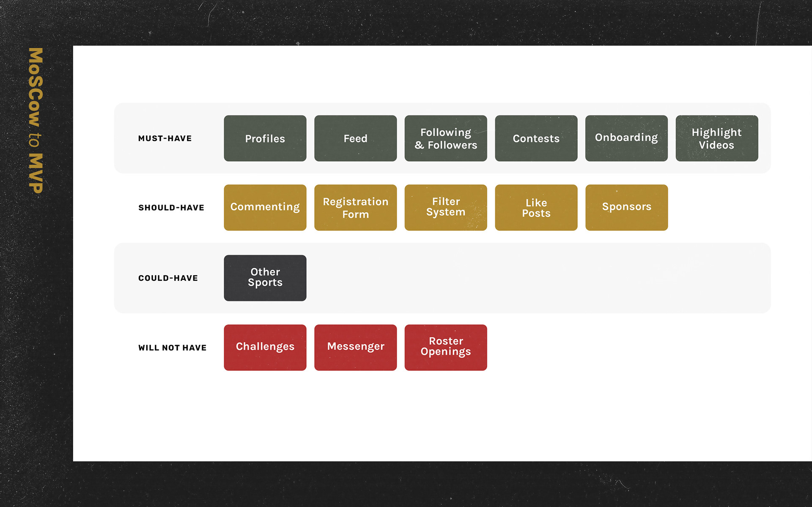Select the Commenting card

pyautogui.click(x=265, y=208)
